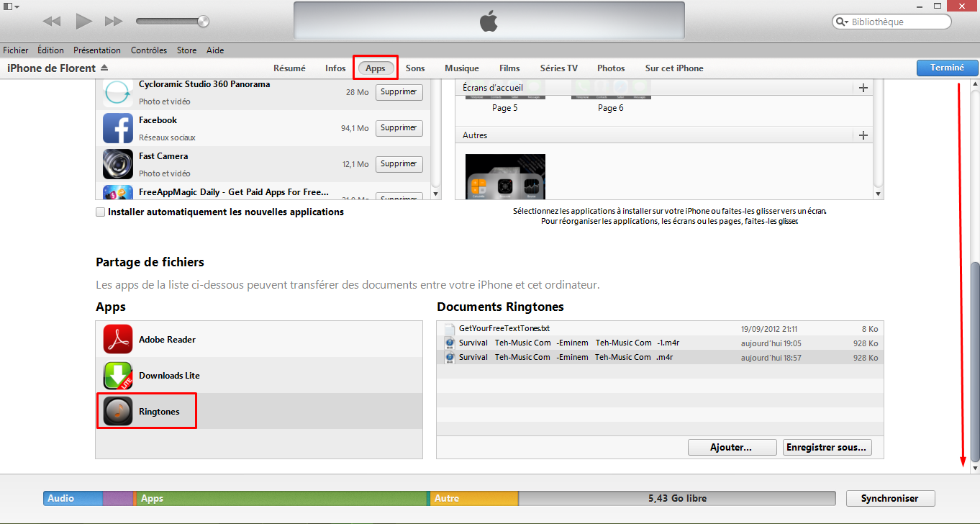
Task: Open the iTunes window menu icon
Action: 10,6
